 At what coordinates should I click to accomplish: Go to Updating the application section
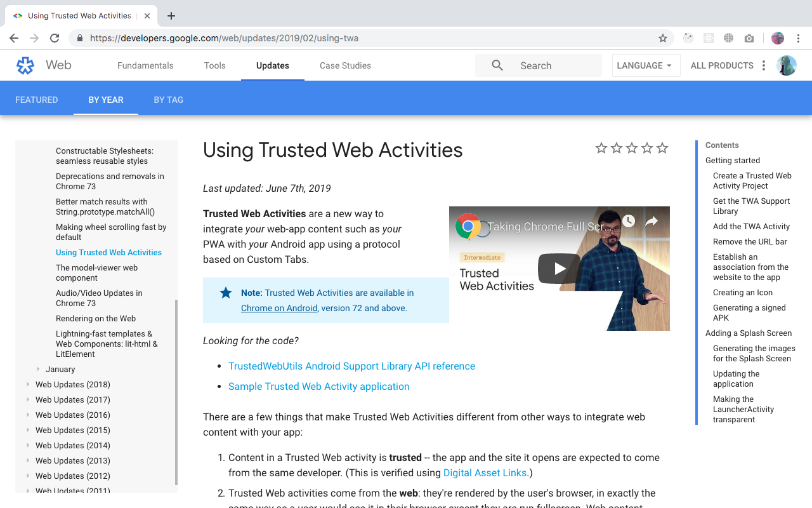pyautogui.click(x=736, y=379)
